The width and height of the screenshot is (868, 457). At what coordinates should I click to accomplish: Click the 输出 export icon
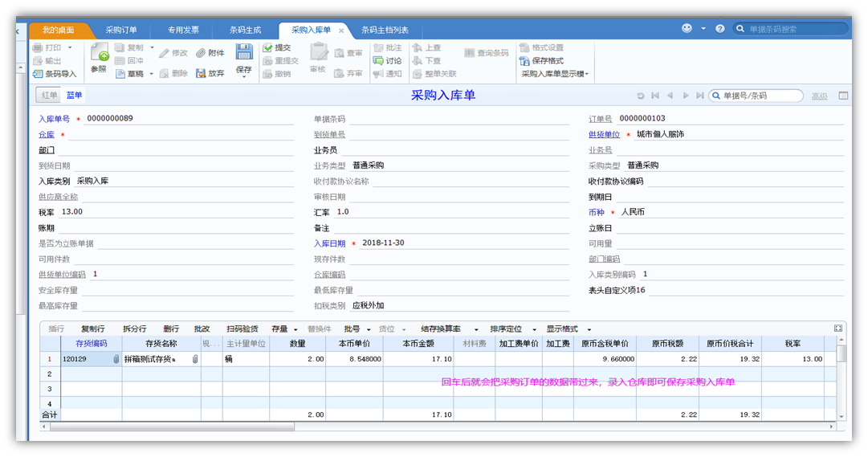click(x=38, y=61)
